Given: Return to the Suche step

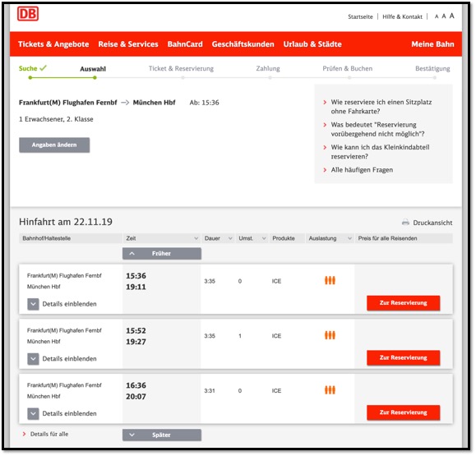Looking at the screenshot, I should point(28,68).
